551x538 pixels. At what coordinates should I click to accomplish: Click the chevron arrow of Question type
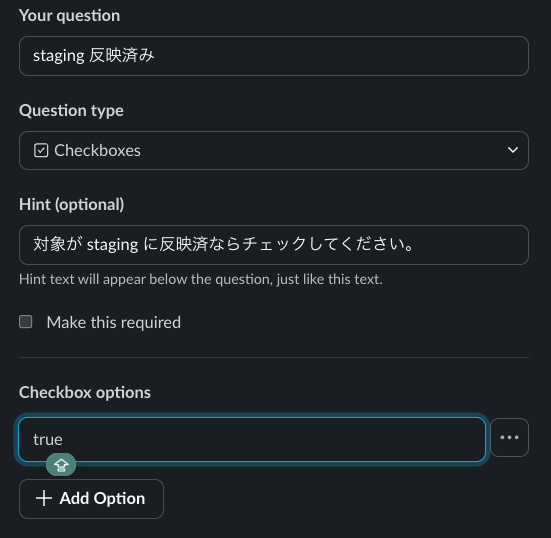[513, 150]
